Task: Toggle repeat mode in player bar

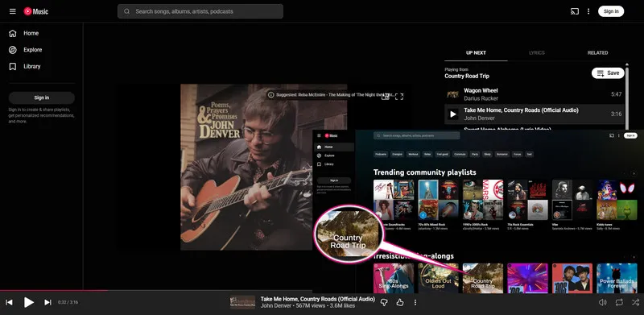Action: pyautogui.click(x=619, y=303)
